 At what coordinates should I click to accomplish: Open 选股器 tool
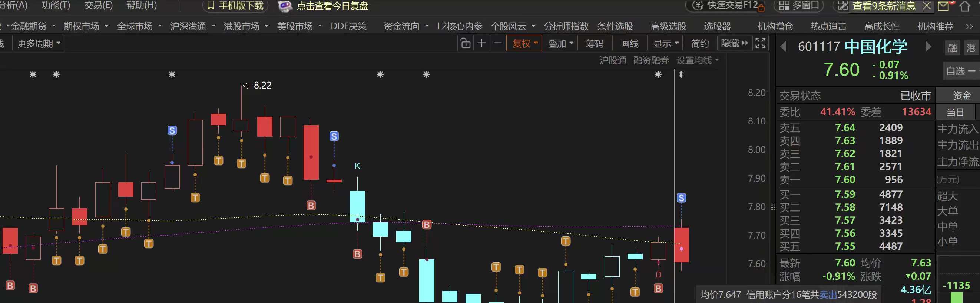point(717,26)
